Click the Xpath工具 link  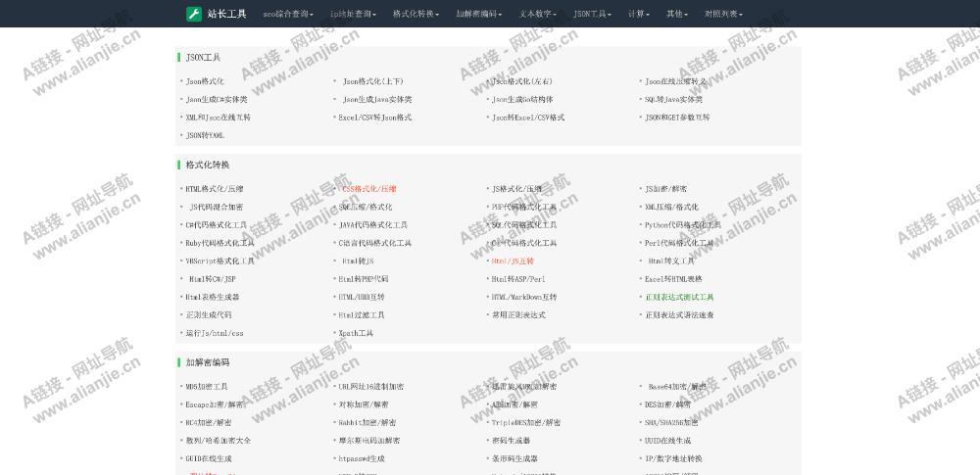coord(356,333)
